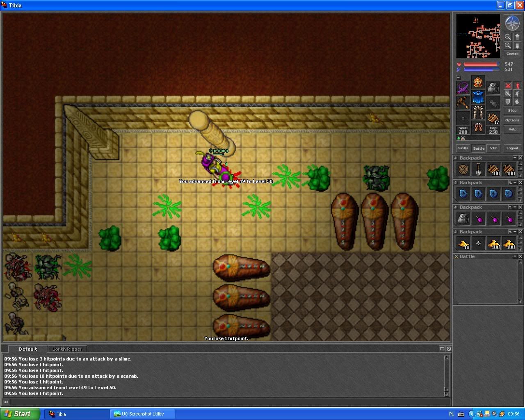Click the crossed swords status icon under the inventory
The height and width of the screenshot is (420, 525).
coord(463,138)
